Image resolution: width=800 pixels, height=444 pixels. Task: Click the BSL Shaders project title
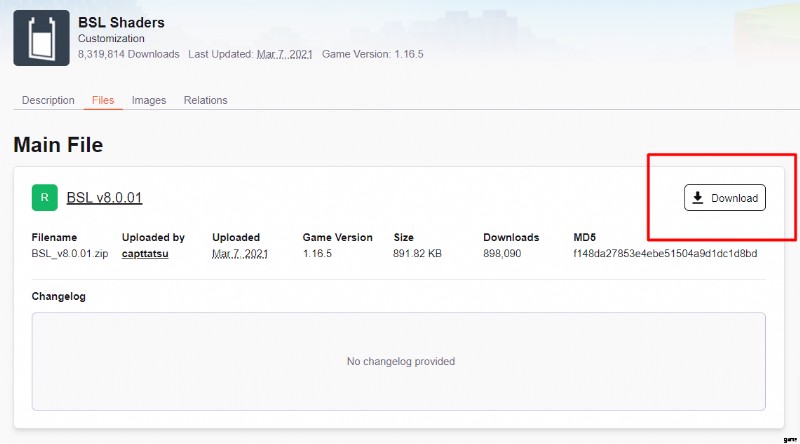[121, 22]
